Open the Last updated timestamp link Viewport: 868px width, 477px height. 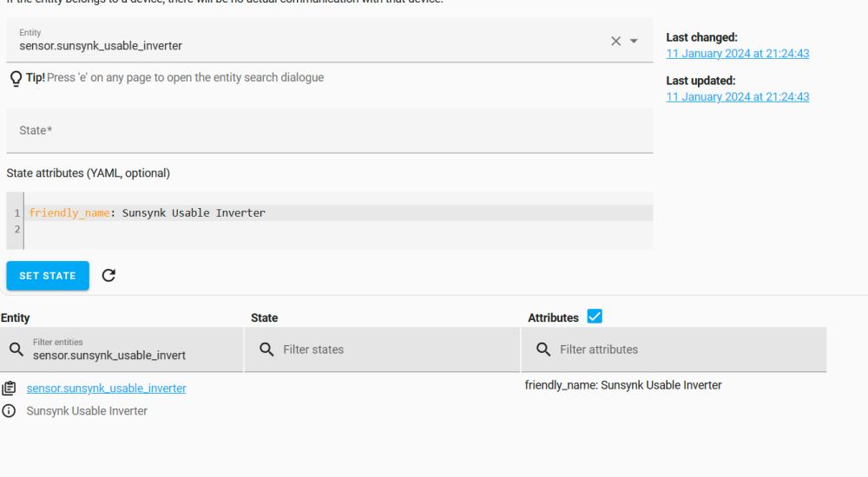click(x=737, y=97)
